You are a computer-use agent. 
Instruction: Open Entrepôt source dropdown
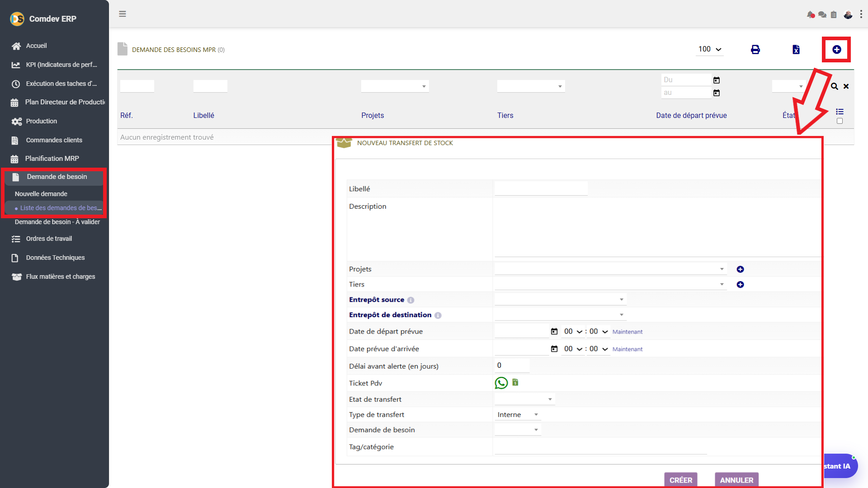tap(560, 300)
